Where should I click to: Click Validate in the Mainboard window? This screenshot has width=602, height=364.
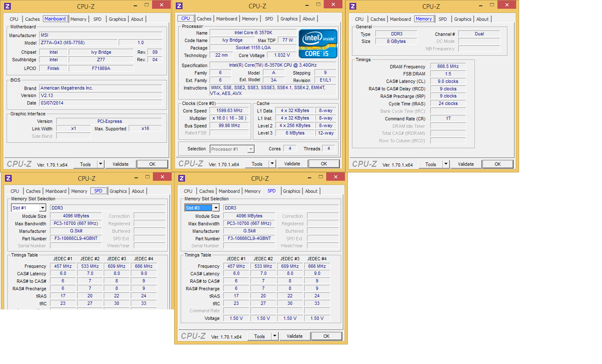coord(120,164)
